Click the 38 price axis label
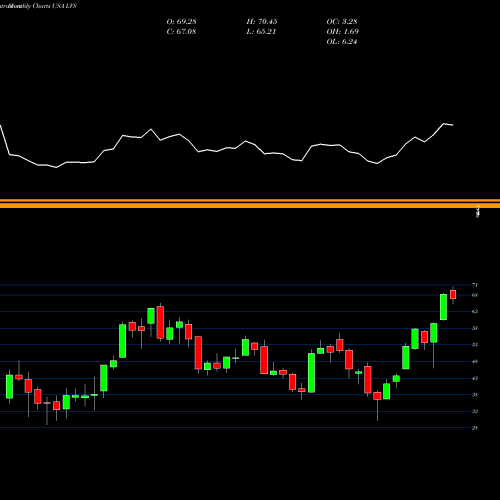Viewport: 500px width, 500px height. 475,395
